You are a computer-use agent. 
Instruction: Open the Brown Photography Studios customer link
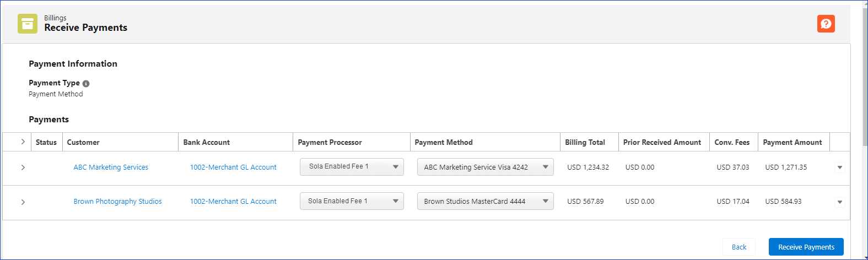117,202
